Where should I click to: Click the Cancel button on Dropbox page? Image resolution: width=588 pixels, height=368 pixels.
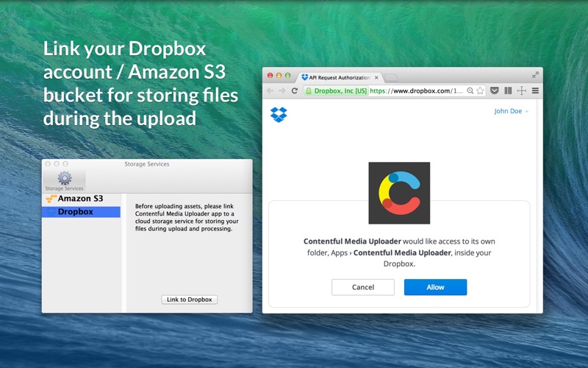(x=363, y=287)
